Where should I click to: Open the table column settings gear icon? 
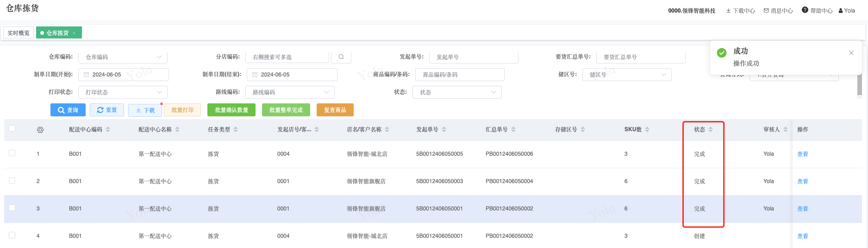[x=40, y=130]
